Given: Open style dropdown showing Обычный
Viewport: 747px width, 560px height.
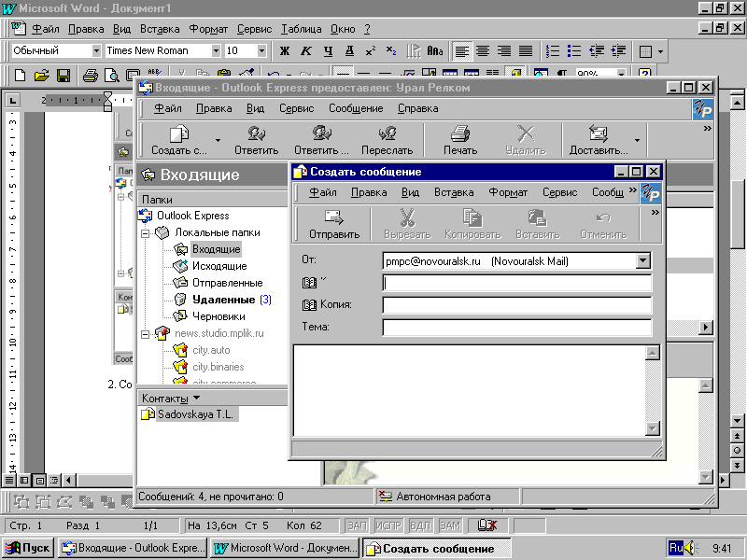Looking at the screenshot, I should 96,50.
